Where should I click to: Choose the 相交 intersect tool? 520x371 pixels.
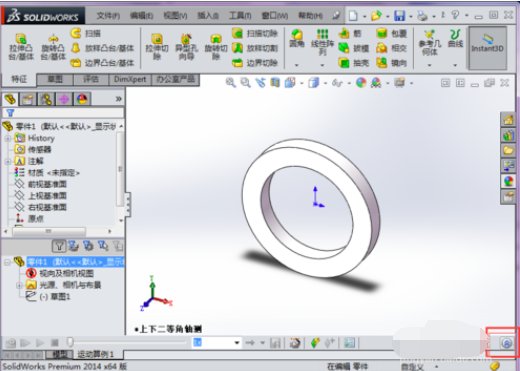pos(391,48)
